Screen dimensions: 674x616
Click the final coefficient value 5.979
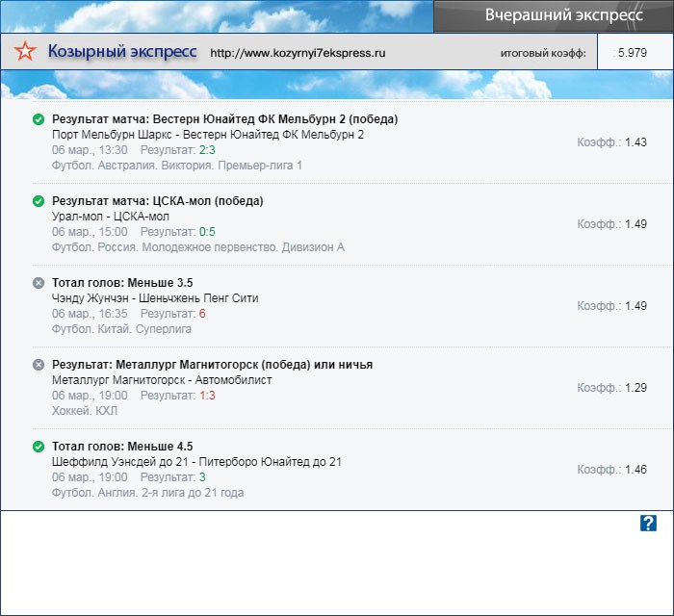coord(633,52)
